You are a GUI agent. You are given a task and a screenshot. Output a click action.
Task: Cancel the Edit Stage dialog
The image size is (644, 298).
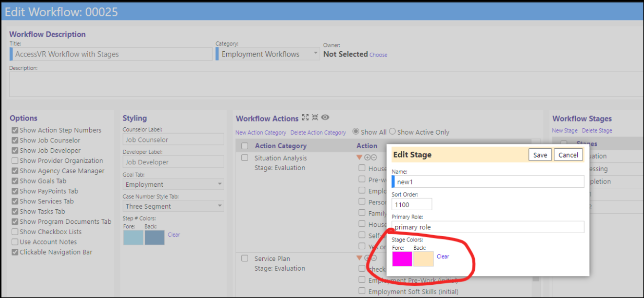tap(568, 155)
